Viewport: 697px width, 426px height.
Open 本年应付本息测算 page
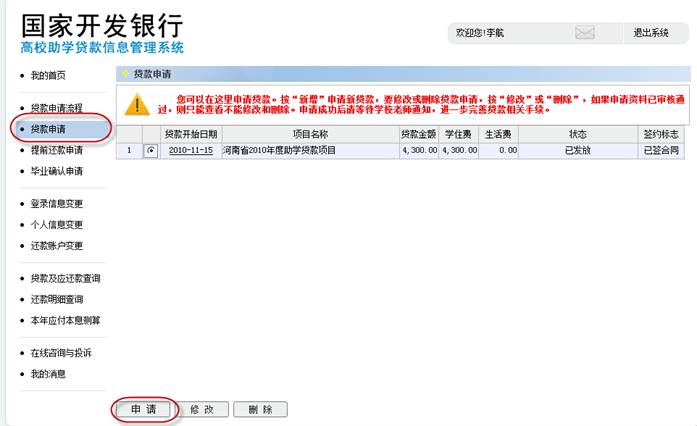click(x=64, y=320)
